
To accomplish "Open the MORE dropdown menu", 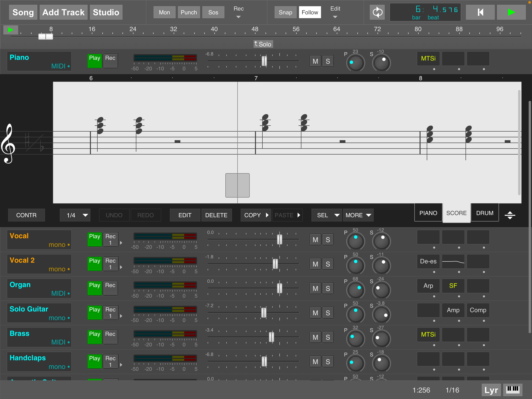I will (358, 215).
